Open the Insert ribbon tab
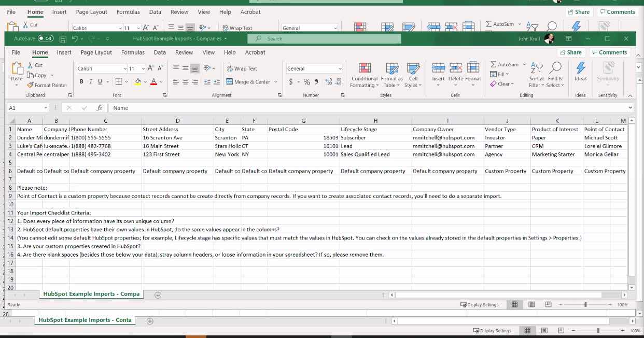 click(x=64, y=52)
